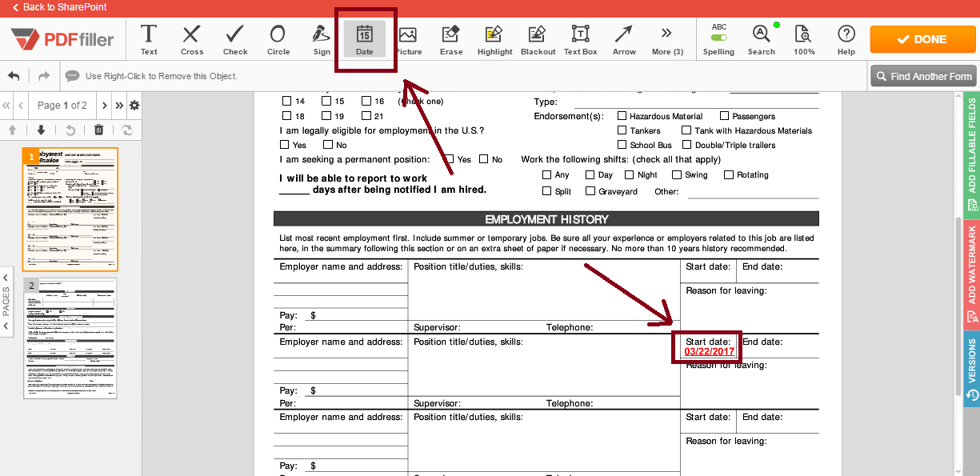Open the ADD FILLABLE FIELDS sidebar tab
The height and width of the screenshot is (476, 980).
point(970,156)
